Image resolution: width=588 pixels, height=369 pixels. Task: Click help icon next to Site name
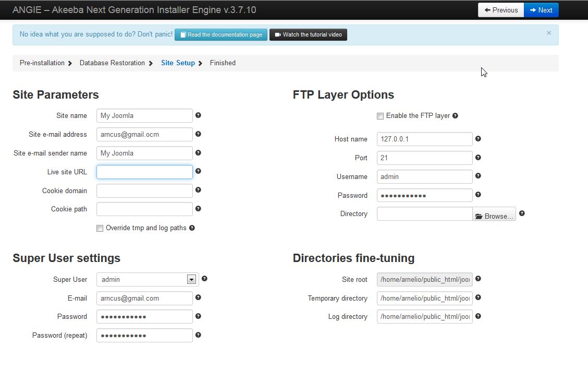198,115
